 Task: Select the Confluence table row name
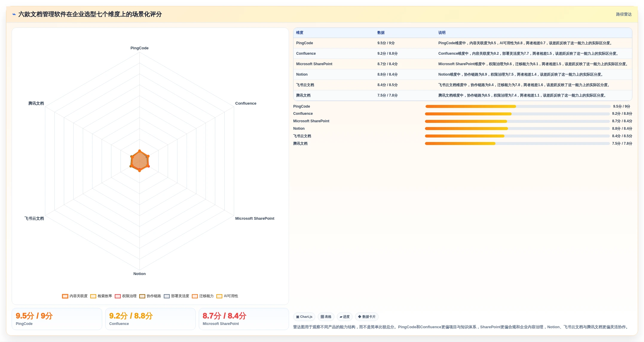tap(306, 54)
